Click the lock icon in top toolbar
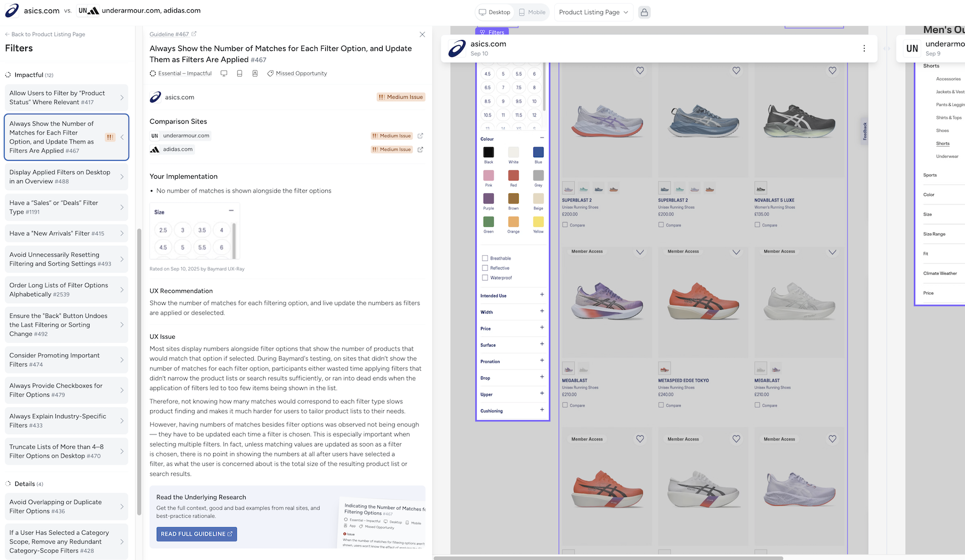The height and width of the screenshot is (560, 965). (644, 12)
